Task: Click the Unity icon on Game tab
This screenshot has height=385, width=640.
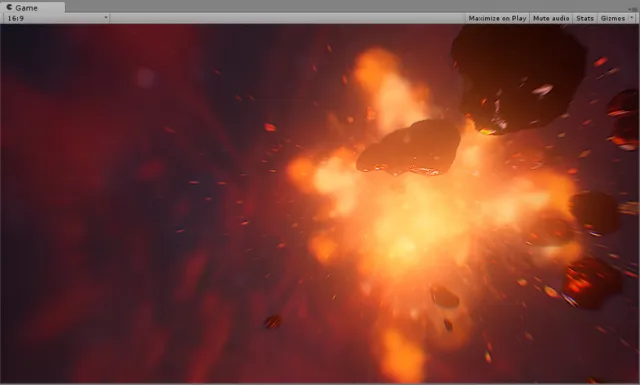Action: tap(9, 7)
